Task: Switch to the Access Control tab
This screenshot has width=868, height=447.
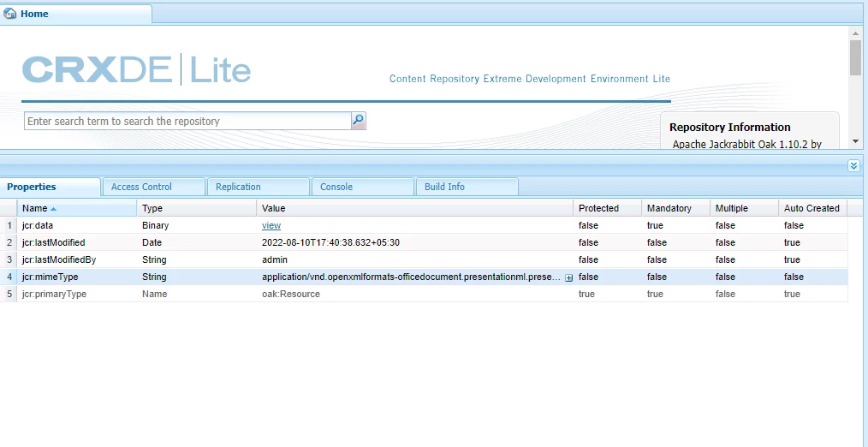Action: (x=153, y=187)
